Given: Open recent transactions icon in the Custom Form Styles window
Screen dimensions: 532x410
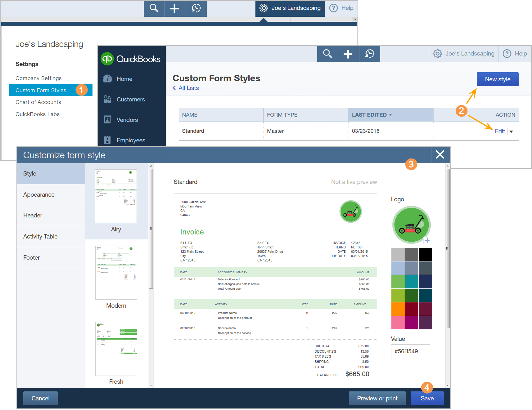Looking at the screenshot, I should [x=370, y=54].
